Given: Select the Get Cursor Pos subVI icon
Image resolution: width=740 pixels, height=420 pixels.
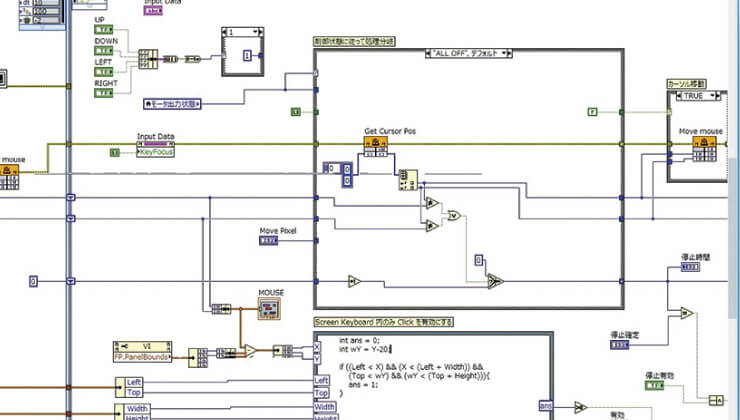Looking at the screenshot, I should (376, 146).
